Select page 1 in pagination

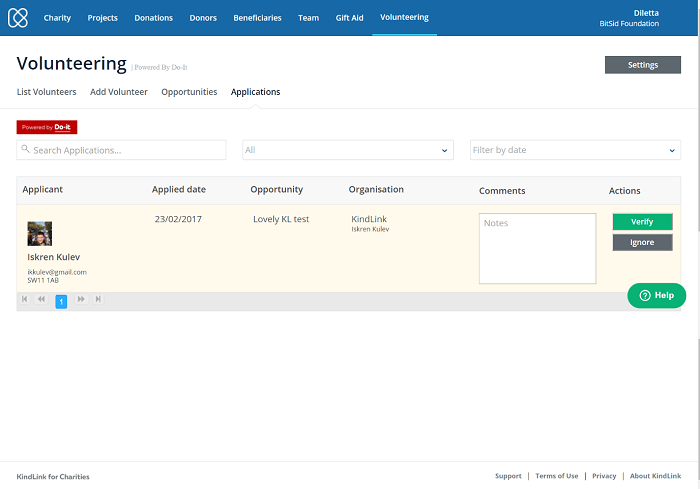[x=61, y=301]
